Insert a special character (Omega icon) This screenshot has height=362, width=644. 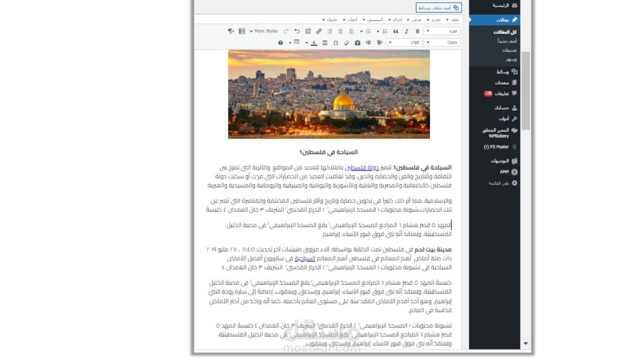click(335, 43)
